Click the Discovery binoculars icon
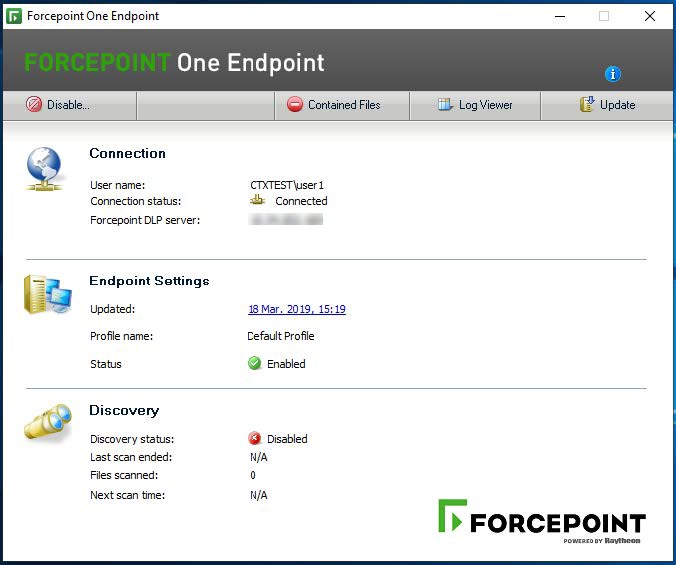This screenshot has width=676, height=565. [x=47, y=422]
